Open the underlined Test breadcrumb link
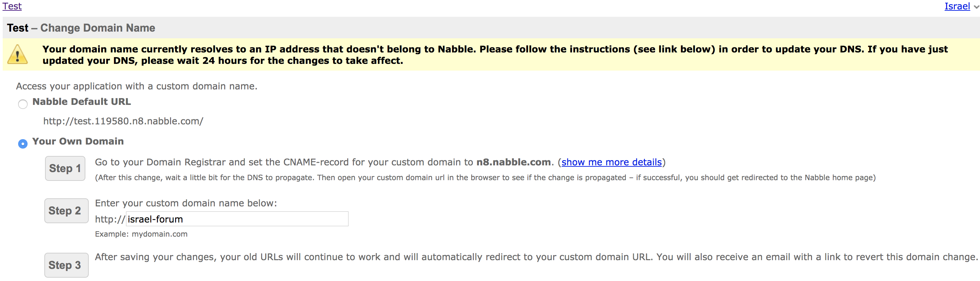This screenshot has width=980, height=281. click(12, 6)
